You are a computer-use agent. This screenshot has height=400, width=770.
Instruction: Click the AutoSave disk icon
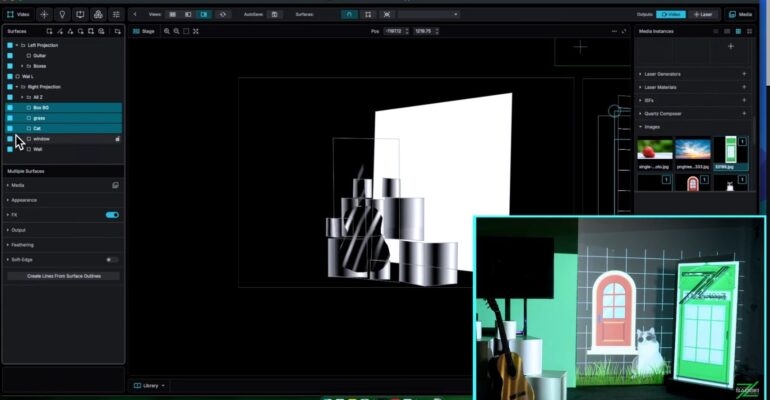click(x=275, y=14)
